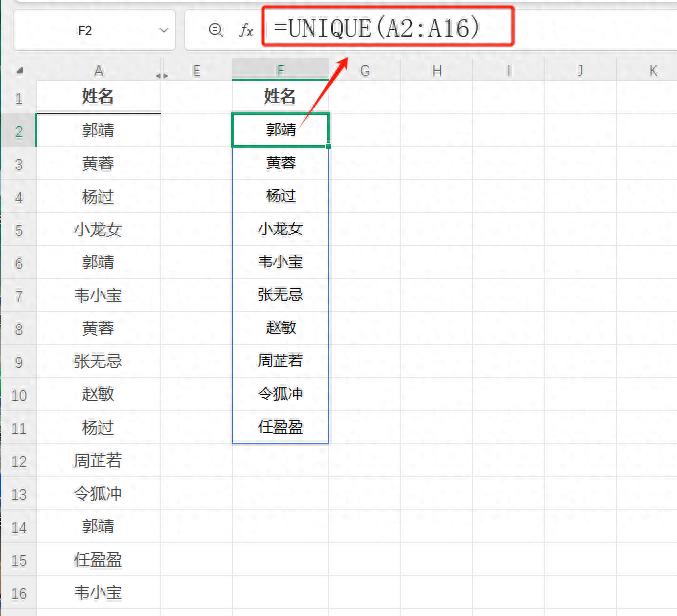This screenshot has height=616, width=677.
Task: Select row 7 header
Action: (19, 296)
